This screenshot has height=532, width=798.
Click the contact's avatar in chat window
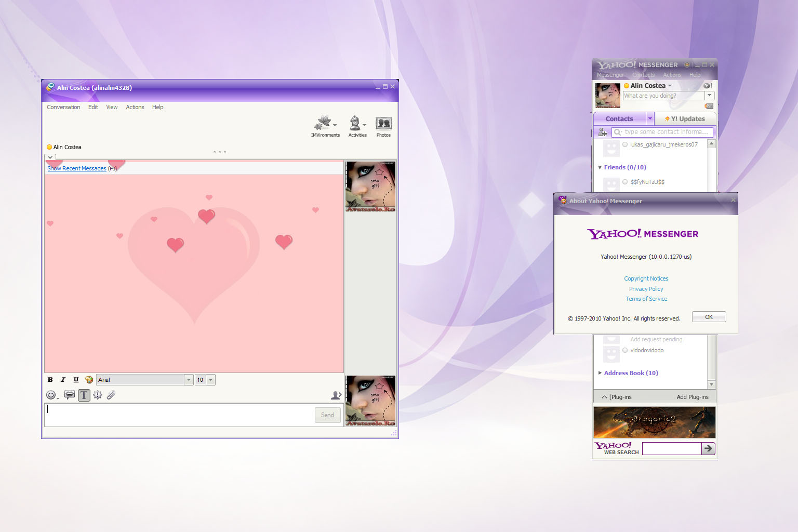(x=370, y=187)
